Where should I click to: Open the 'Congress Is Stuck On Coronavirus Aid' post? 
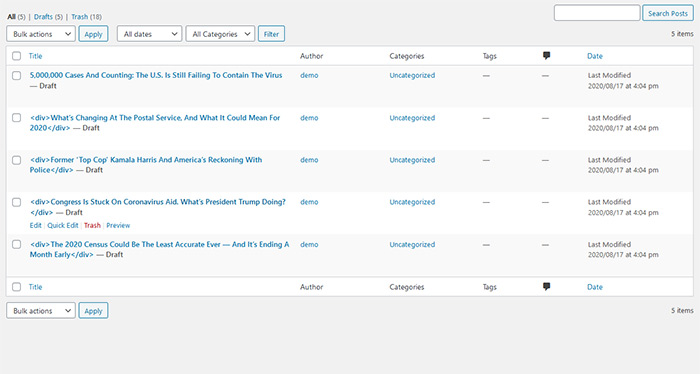tap(158, 207)
